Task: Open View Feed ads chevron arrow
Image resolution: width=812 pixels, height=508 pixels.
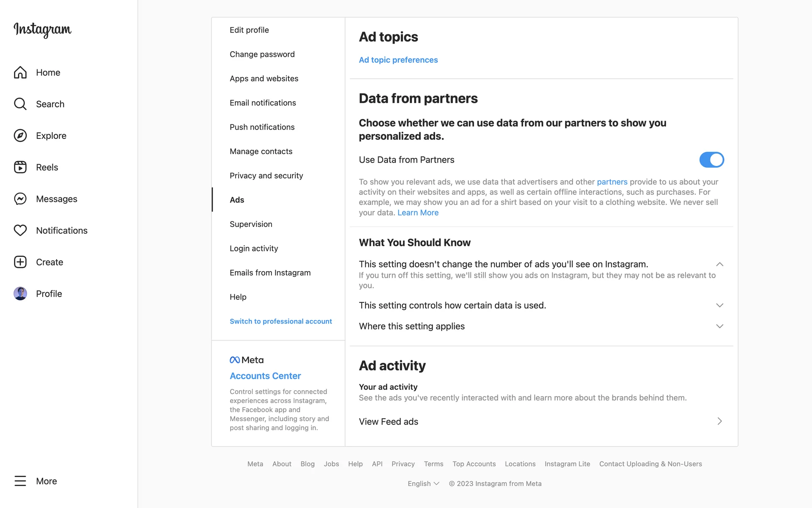Action: pyautogui.click(x=719, y=421)
